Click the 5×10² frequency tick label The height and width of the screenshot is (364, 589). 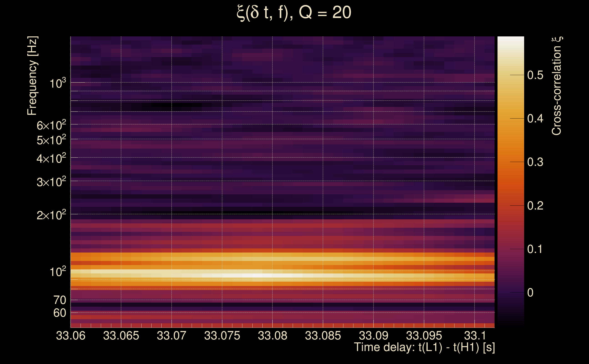point(51,140)
